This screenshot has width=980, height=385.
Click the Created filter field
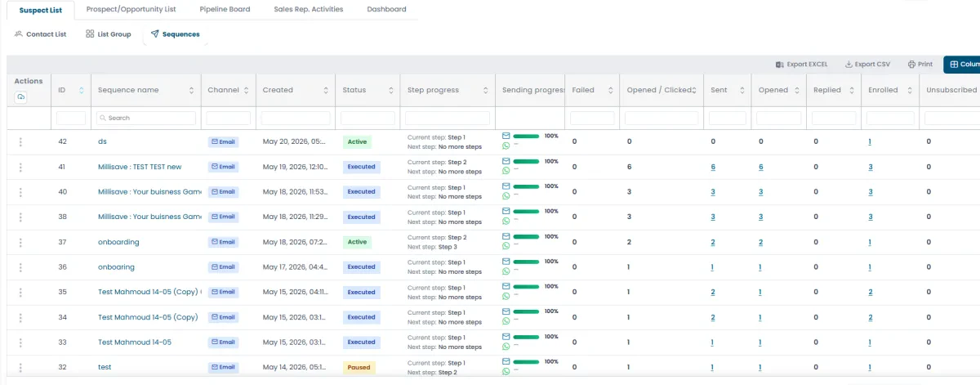tap(296, 118)
